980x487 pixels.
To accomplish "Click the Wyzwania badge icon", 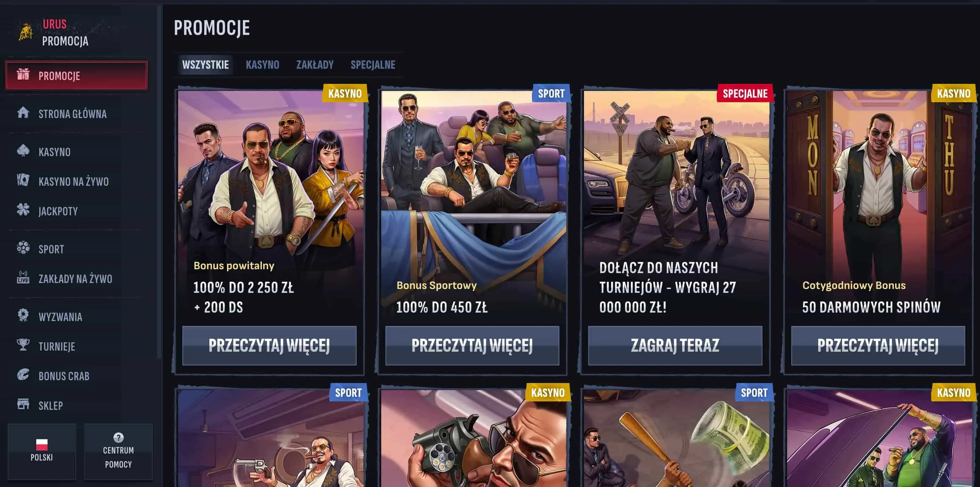I will click(23, 316).
